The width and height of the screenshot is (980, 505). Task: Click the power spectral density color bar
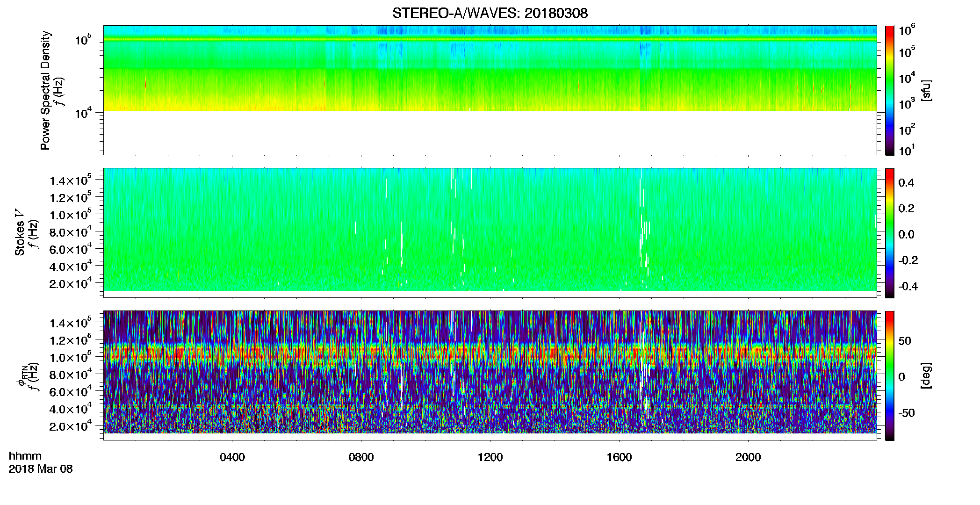pyautogui.click(x=890, y=90)
